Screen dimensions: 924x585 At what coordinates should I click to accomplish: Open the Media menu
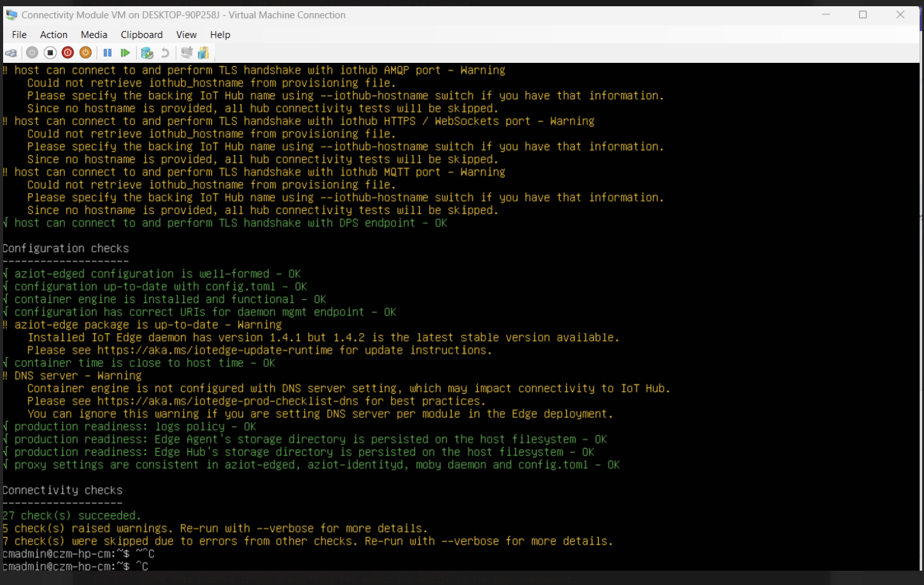(x=94, y=35)
